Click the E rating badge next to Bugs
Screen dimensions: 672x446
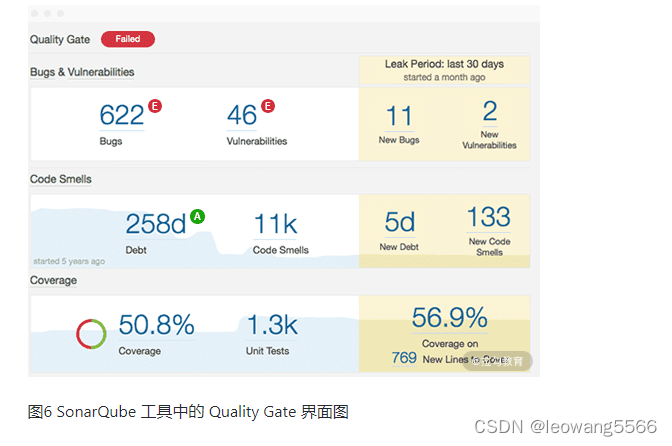[155, 106]
